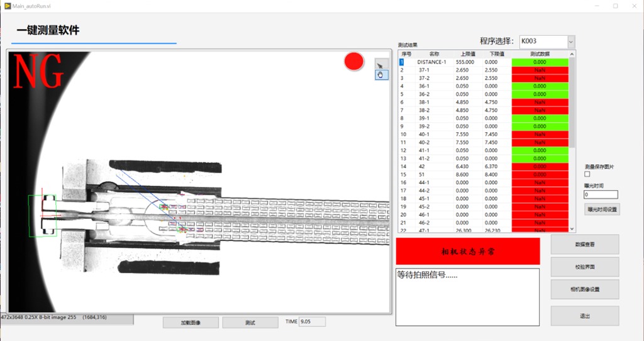This screenshot has height=341, width=644.
Task: Open the 数据查看 button
Action: pyautogui.click(x=584, y=245)
